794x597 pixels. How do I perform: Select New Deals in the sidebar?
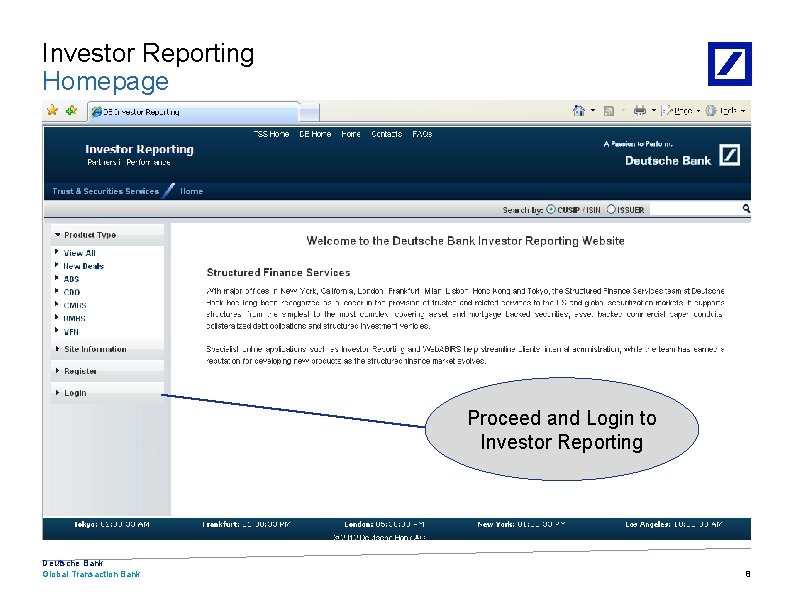pos(84,266)
